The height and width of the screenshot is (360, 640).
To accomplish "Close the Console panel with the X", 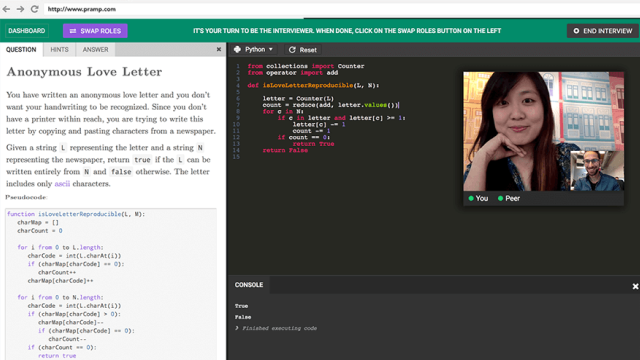I will coord(635,287).
